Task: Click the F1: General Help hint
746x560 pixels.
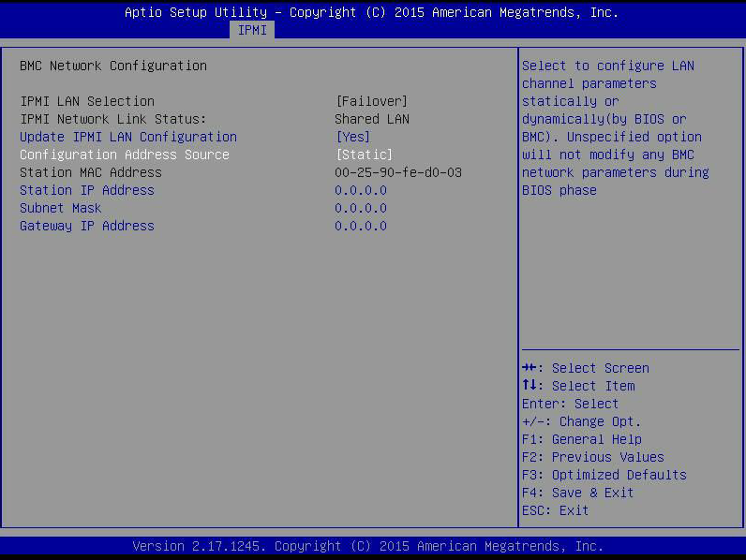Action: tap(581, 439)
